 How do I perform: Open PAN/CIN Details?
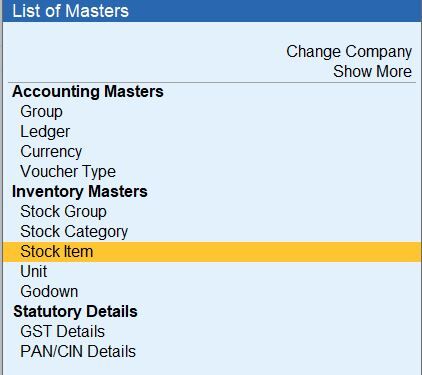(78, 351)
